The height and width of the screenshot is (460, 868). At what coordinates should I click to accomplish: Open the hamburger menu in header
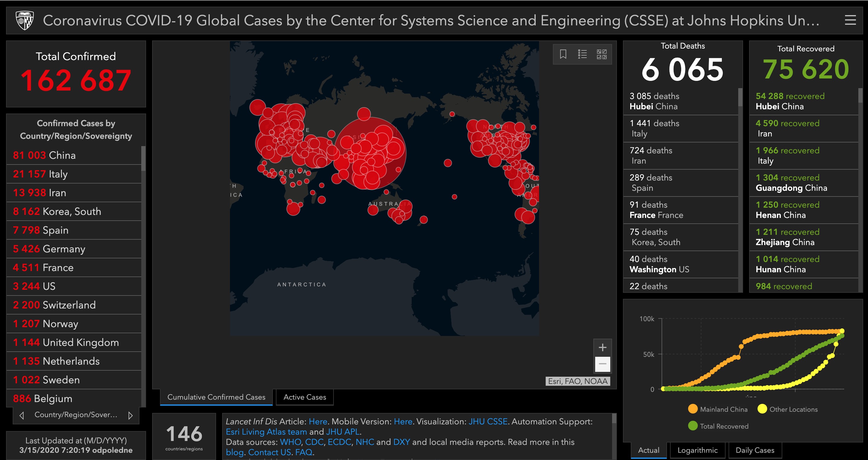point(850,20)
